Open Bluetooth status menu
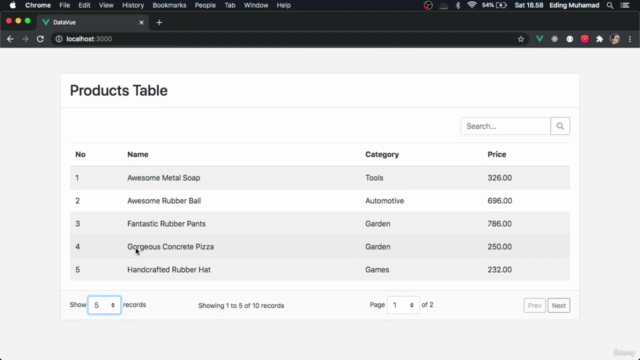The height and width of the screenshot is (360, 640). pos(458,5)
